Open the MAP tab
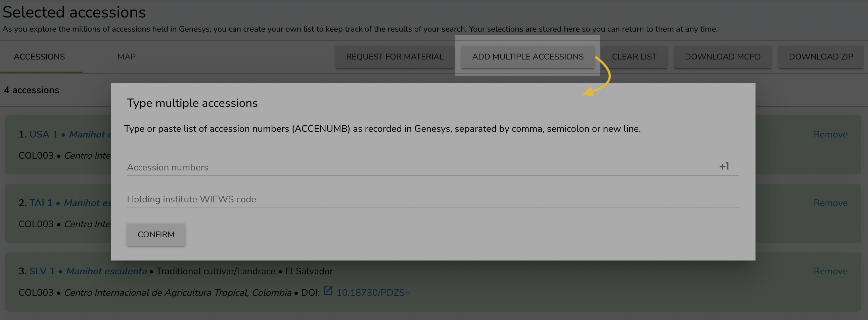Viewport: 868px width, 320px height. (126, 57)
